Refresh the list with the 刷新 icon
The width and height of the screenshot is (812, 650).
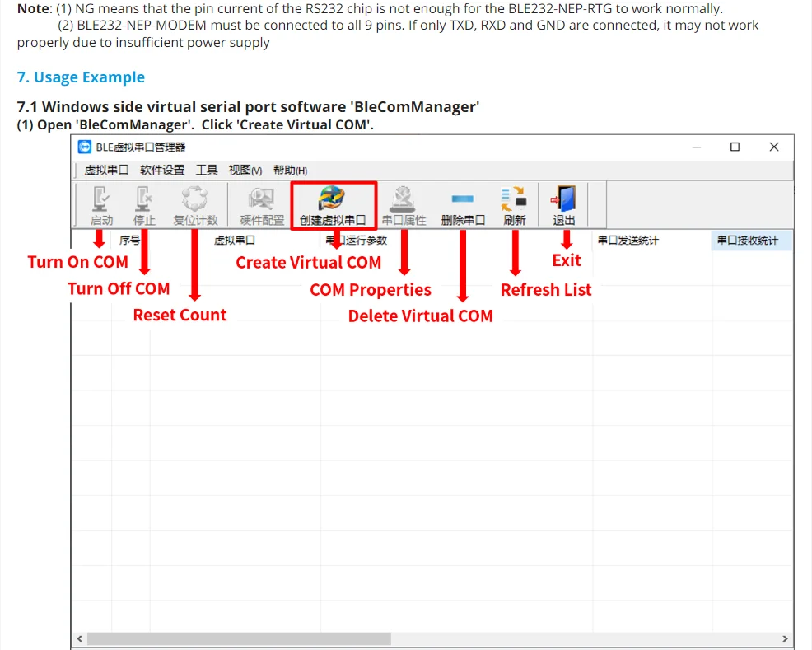click(514, 206)
